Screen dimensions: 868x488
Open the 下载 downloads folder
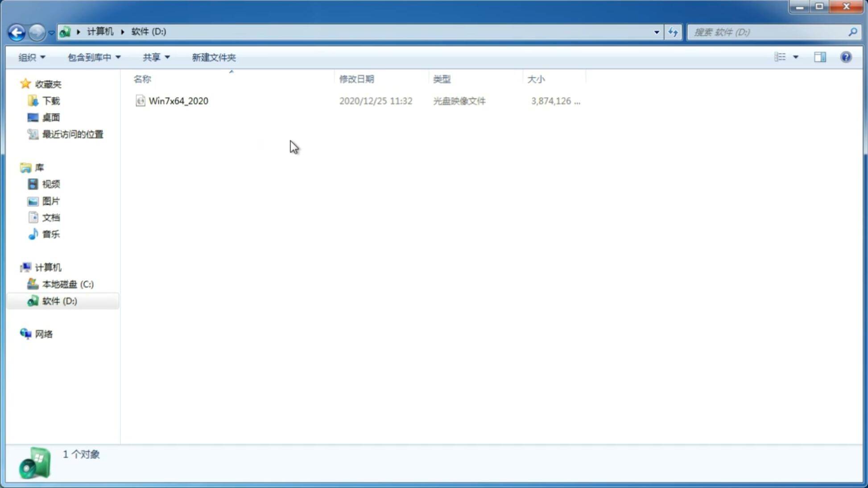pos(50,101)
